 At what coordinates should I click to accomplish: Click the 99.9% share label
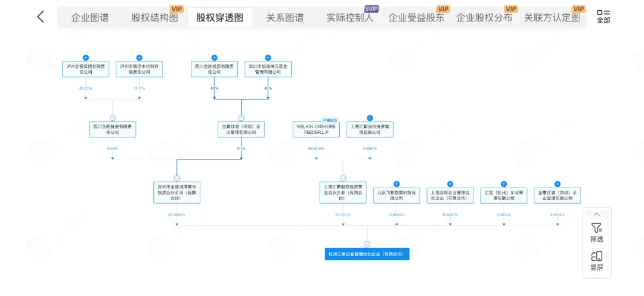[113, 148]
